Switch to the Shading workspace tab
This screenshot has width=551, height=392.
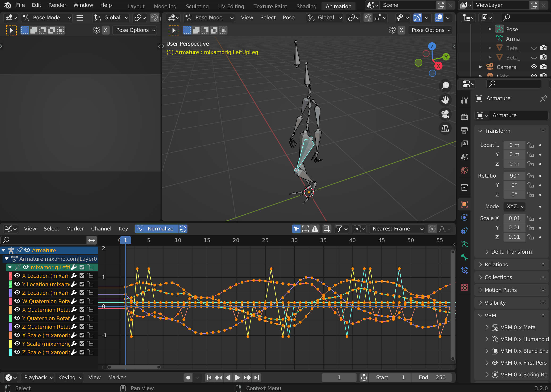coord(306,6)
